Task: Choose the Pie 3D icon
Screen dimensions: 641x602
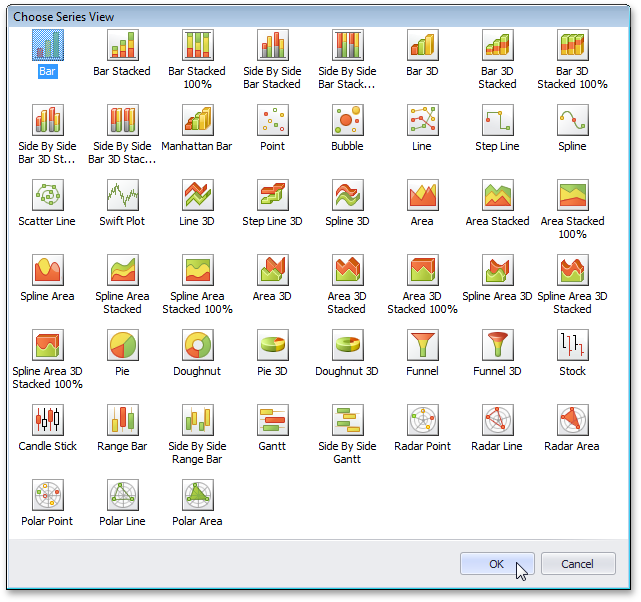Action: click(x=273, y=345)
